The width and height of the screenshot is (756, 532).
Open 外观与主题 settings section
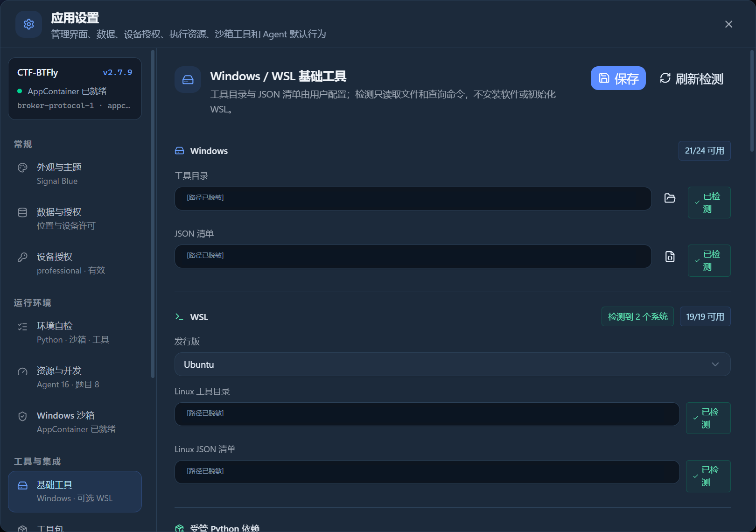tap(75, 174)
